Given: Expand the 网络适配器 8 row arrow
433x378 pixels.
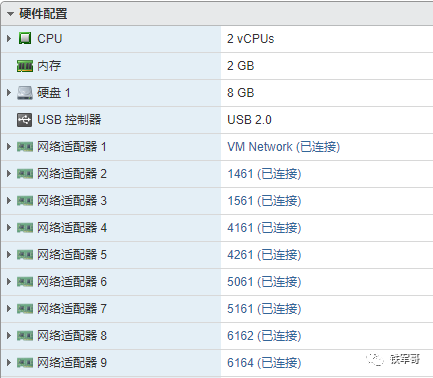Looking at the screenshot, I should 9,336.
